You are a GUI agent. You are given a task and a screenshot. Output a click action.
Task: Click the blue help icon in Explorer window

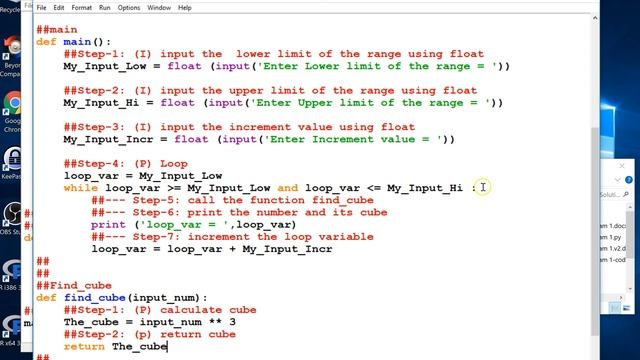click(x=629, y=180)
